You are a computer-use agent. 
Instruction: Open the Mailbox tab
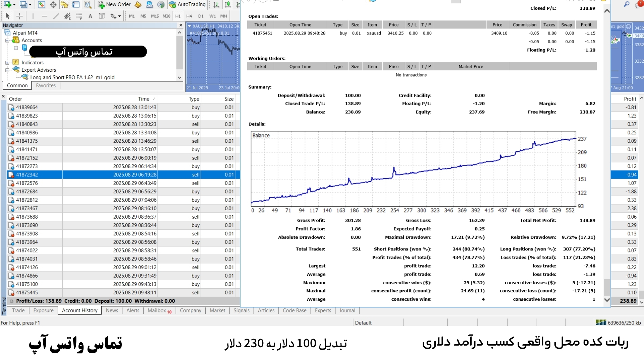pyautogui.click(x=157, y=310)
